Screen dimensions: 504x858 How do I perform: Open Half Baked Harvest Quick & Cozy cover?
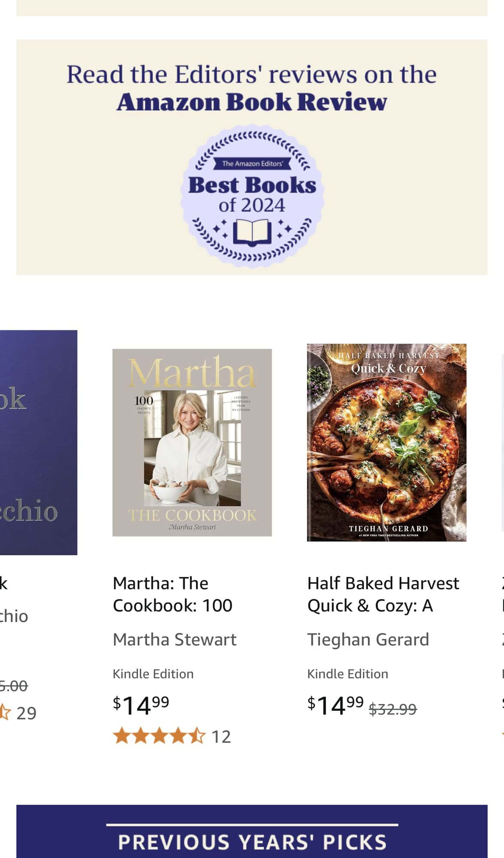[386, 442]
